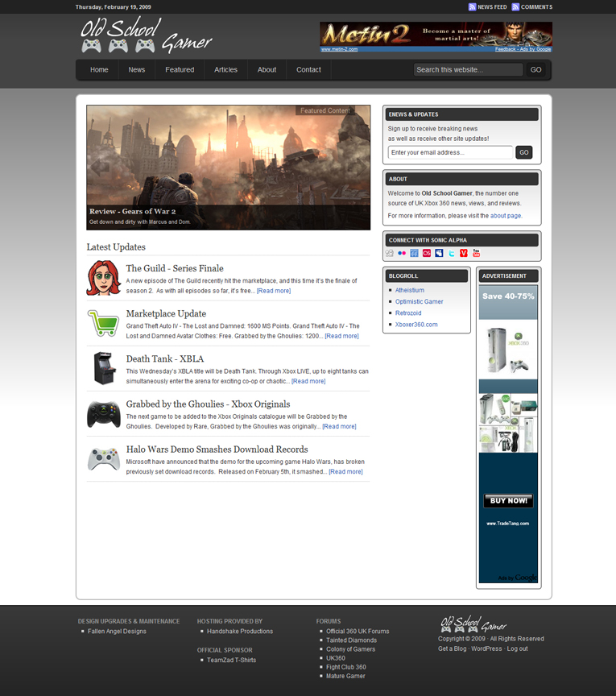
Task: Click the Death Tank arcade cabinet icon
Action: pos(105,368)
